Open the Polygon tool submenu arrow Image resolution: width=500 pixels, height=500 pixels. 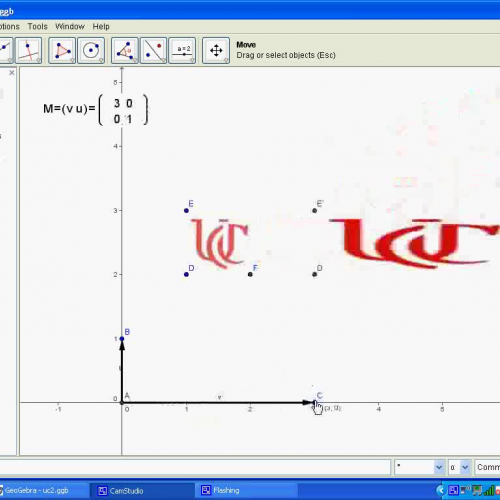[72, 60]
